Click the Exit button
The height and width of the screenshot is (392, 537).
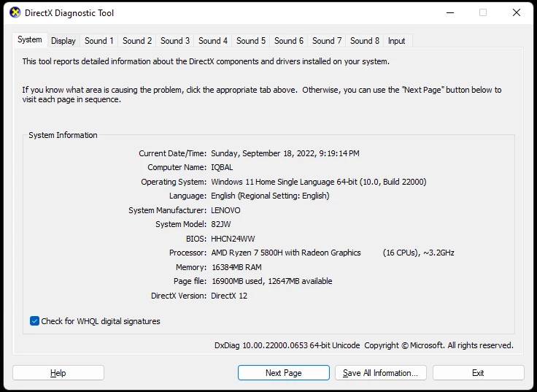pyautogui.click(x=478, y=373)
